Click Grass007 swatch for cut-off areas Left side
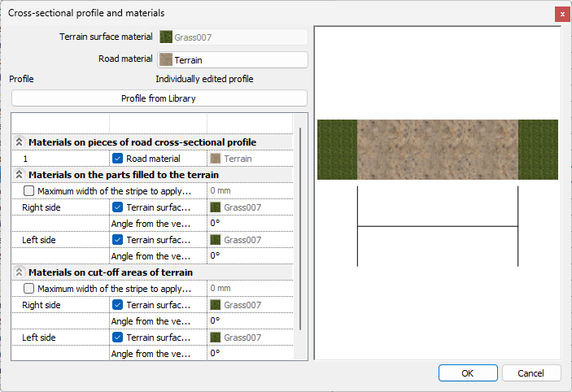This screenshot has height=392, width=572. coord(216,338)
